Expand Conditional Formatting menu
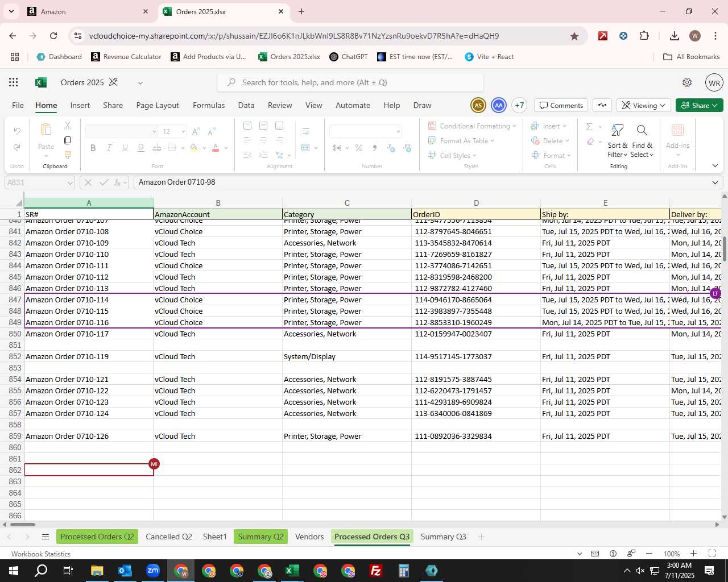Image resolution: width=728 pixels, height=582 pixels. click(x=471, y=126)
